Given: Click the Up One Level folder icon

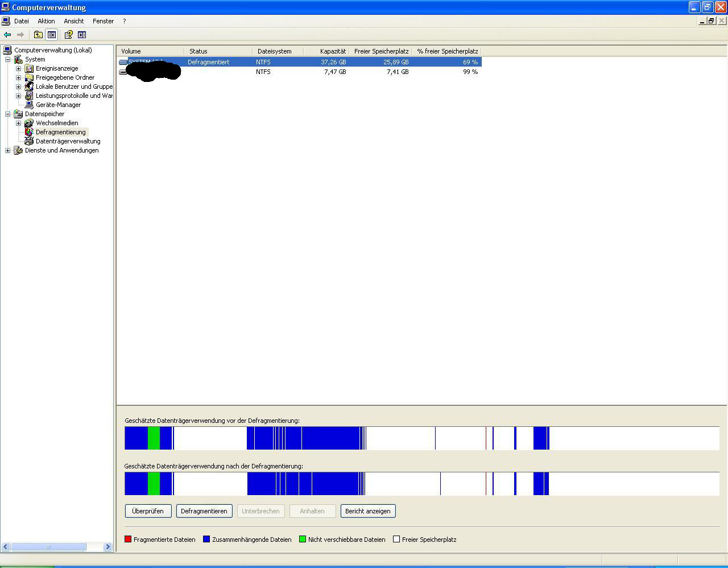Looking at the screenshot, I should pyautogui.click(x=38, y=35).
